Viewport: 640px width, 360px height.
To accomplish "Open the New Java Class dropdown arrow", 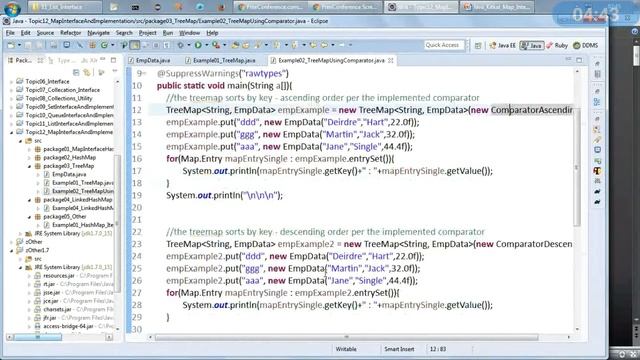I will point(112,45).
